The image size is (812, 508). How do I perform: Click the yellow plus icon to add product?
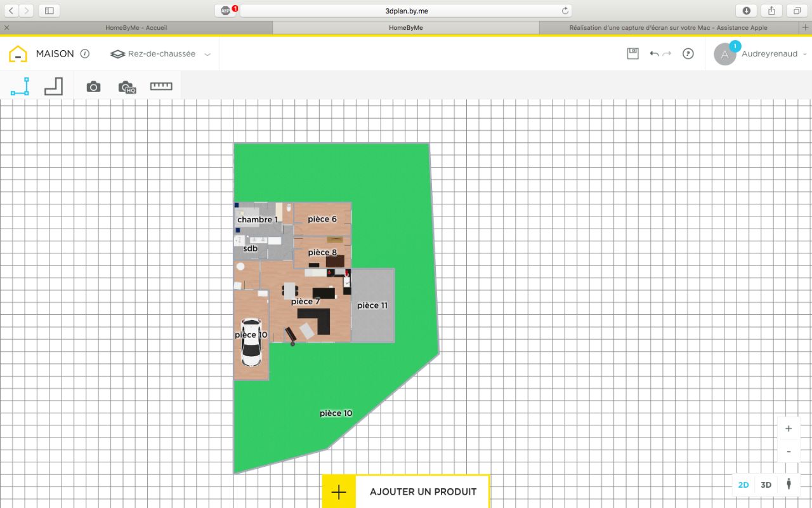(339, 492)
